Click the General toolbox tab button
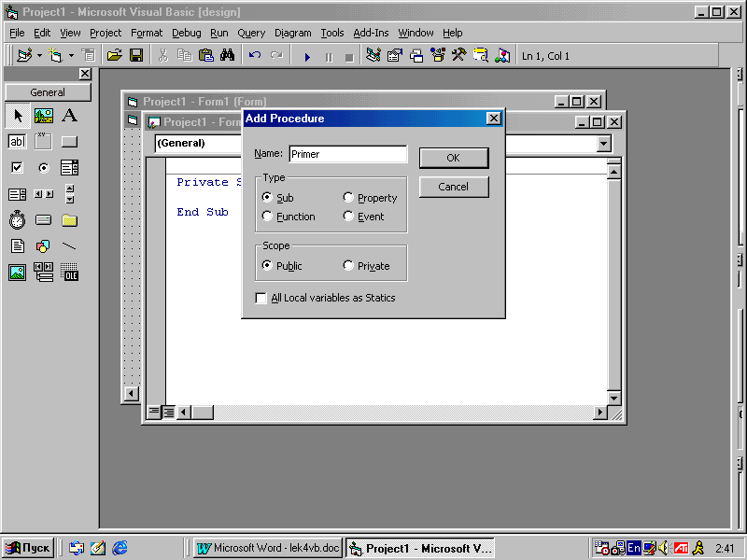Image resolution: width=747 pixels, height=560 pixels. coord(48,92)
